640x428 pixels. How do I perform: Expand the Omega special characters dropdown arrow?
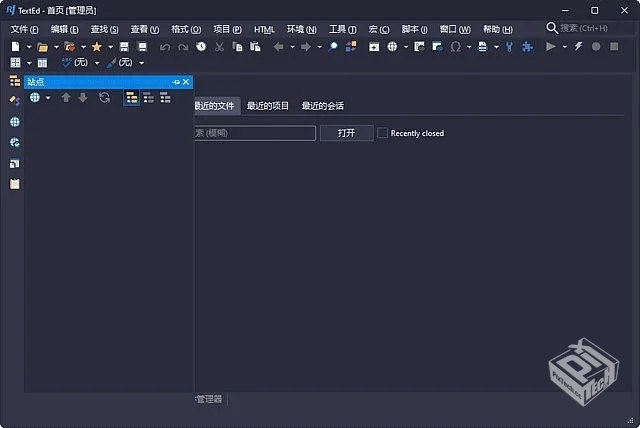pos(469,47)
